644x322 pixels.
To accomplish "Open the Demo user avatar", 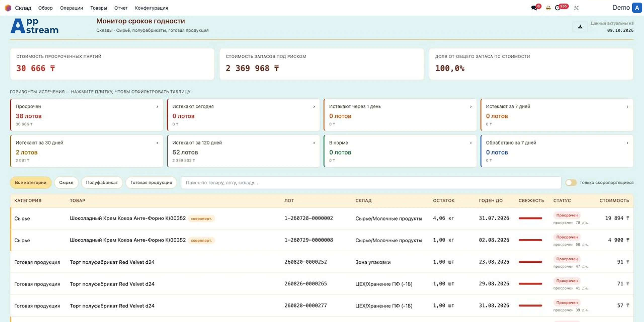I will (x=637, y=8).
